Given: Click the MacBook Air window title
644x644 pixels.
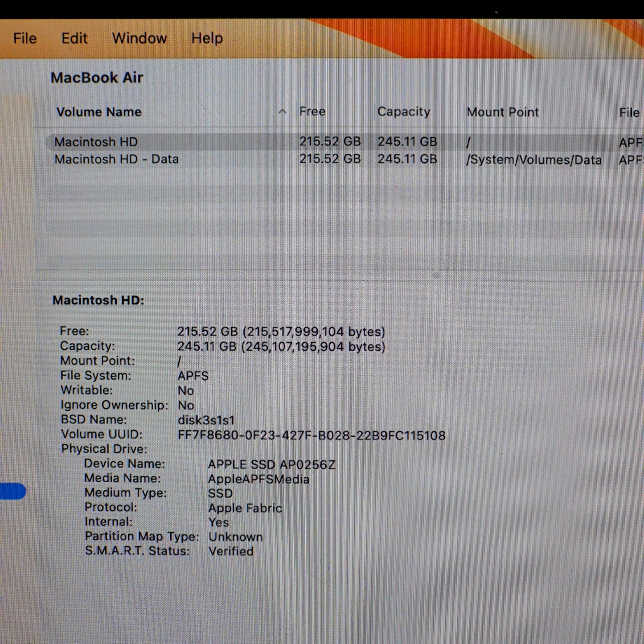Looking at the screenshot, I should 97,78.
